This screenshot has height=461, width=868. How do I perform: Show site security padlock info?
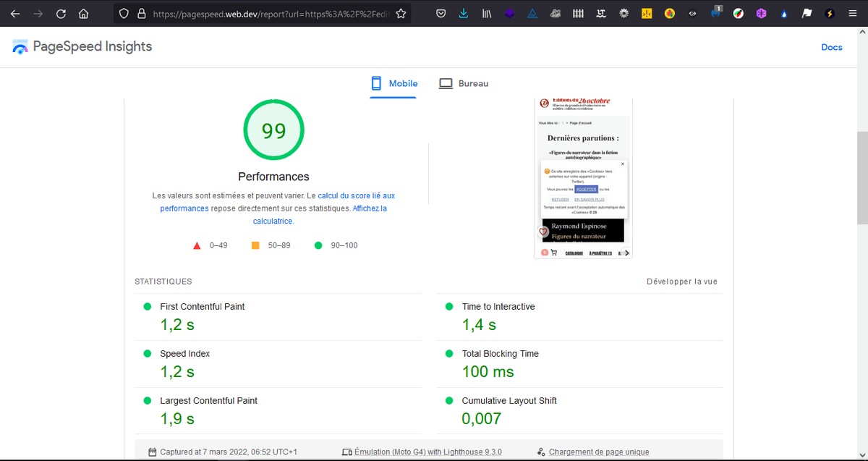(141, 13)
